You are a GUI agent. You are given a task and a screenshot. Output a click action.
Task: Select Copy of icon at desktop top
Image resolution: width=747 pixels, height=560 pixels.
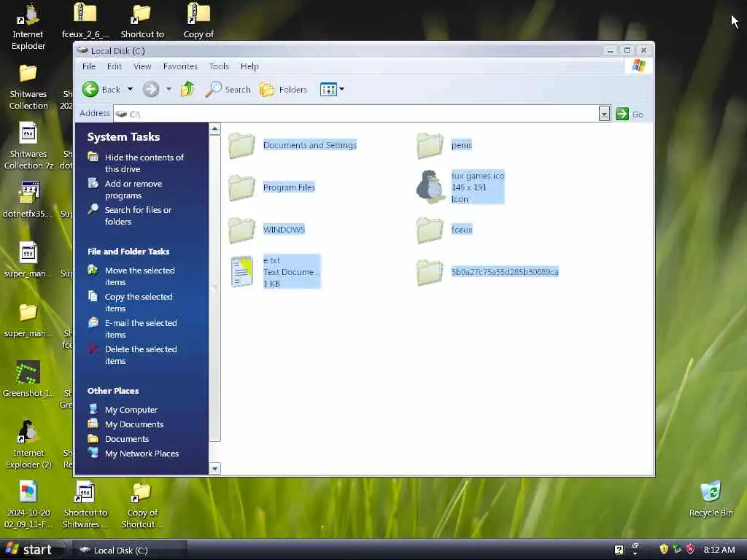coord(198,21)
